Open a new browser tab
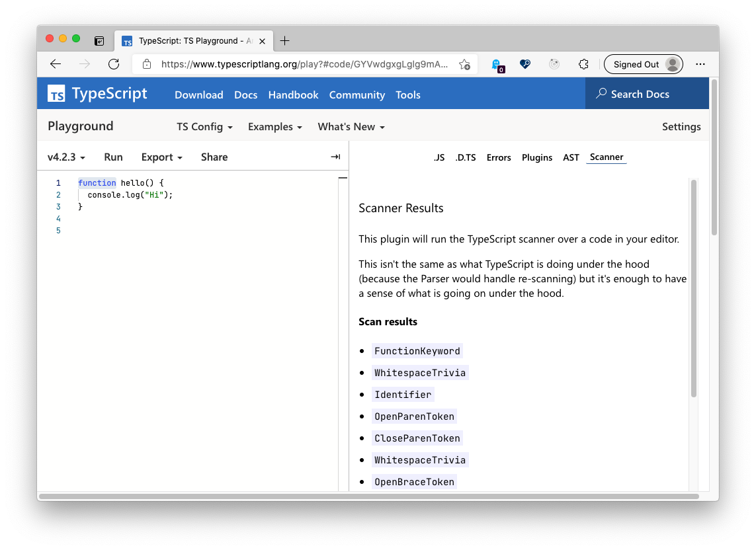This screenshot has width=756, height=550. tap(284, 41)
